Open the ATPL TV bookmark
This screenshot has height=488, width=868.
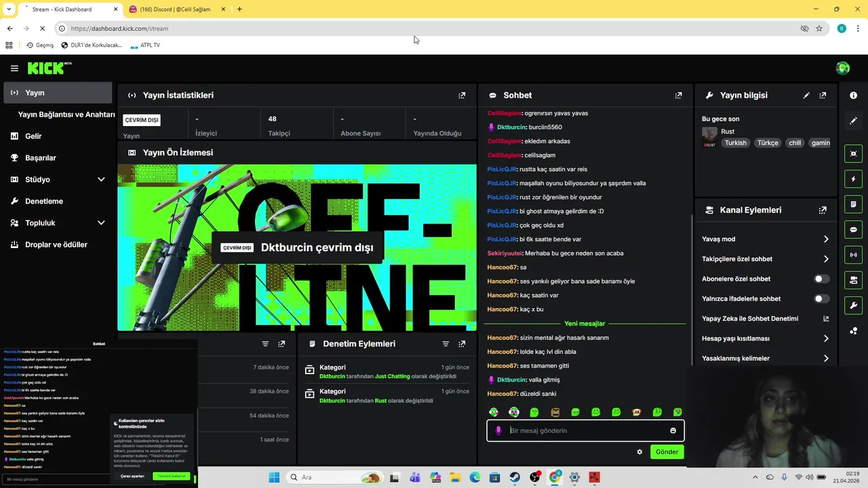pos(144,45)
